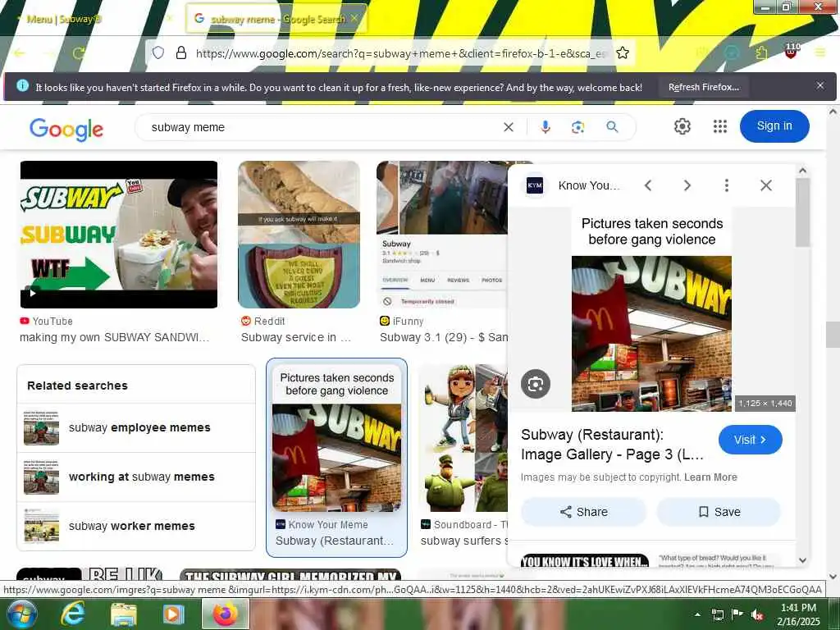The image size is (840, 630).
Task: Click the 'making my own SUBWAY SANDWI...' caption
Action: [114, 337]
